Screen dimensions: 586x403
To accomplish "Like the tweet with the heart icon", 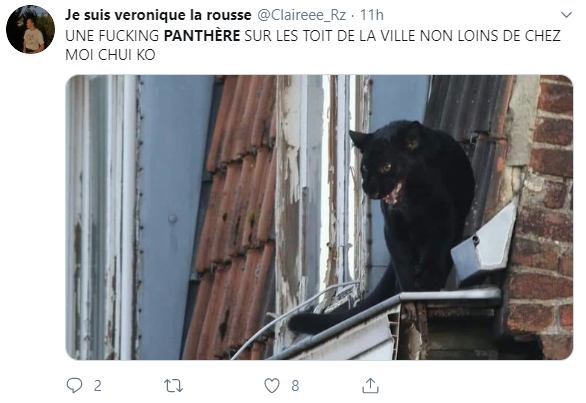I will point(272,386).
